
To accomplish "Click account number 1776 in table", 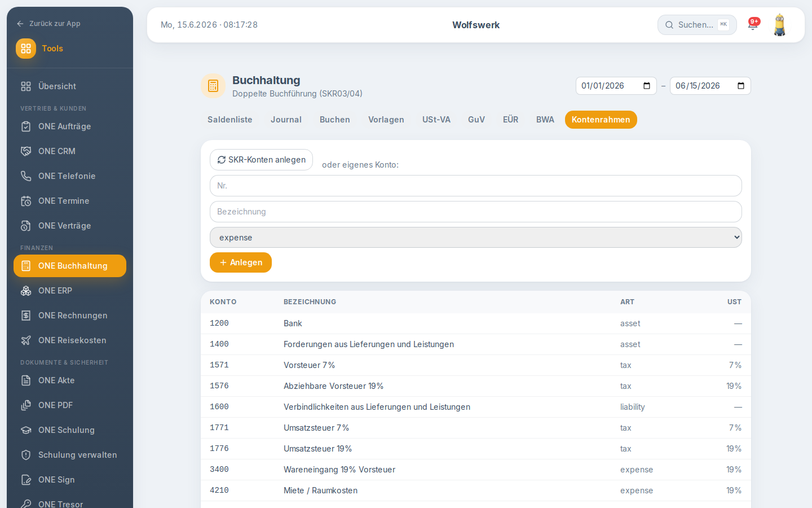I will [x=219, y=449].
